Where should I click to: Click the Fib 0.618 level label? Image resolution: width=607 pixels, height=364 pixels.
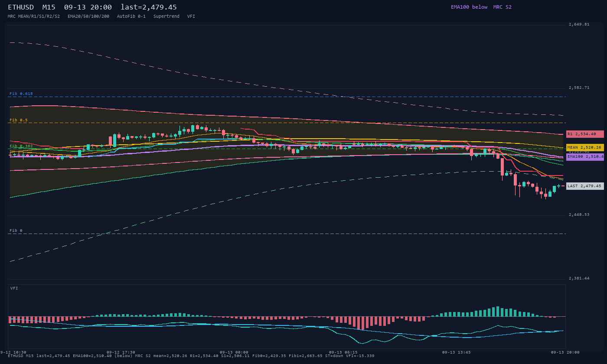(21, 94)
